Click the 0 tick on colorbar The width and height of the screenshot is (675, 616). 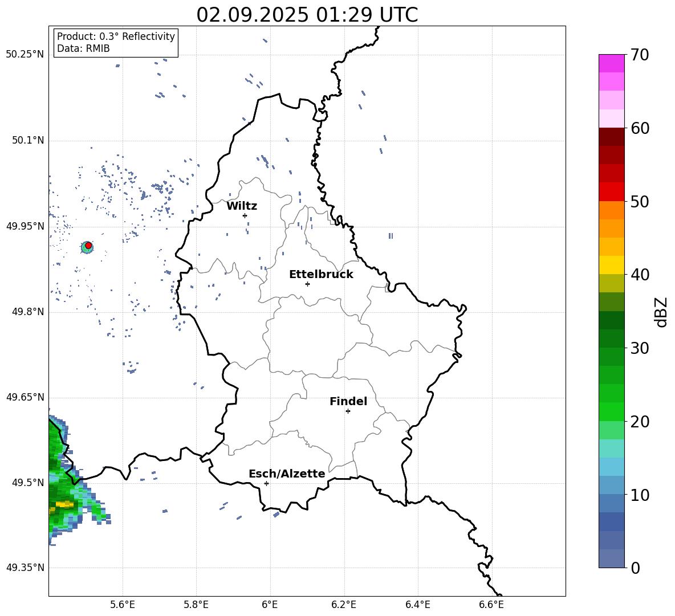click(635, 568)
